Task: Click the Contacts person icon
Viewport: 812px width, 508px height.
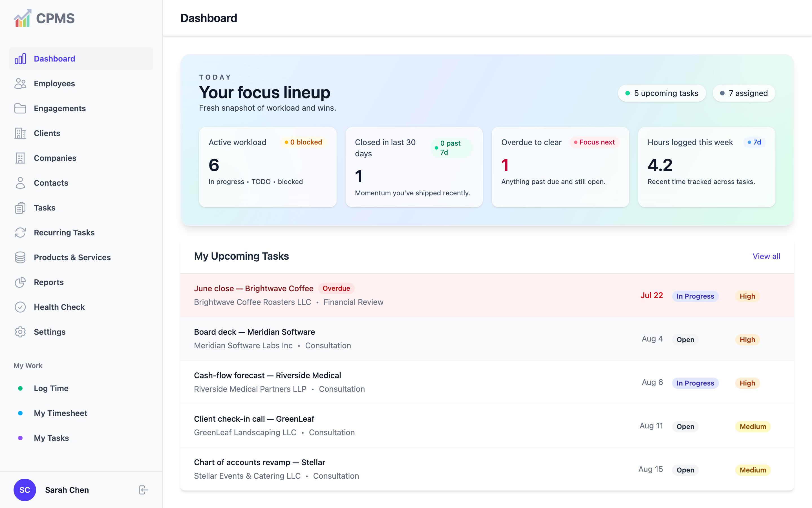Action: click(x=20, y=183)
